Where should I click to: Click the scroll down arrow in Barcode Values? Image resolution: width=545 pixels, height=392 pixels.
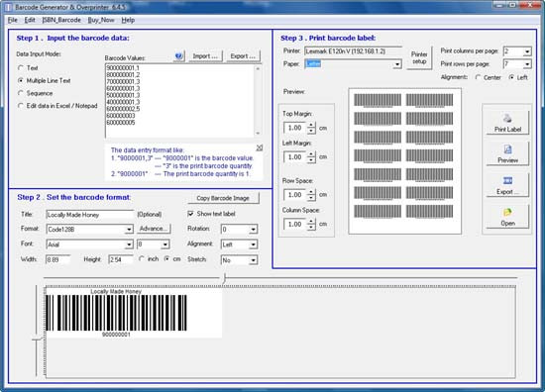click(x=258, y=134)
